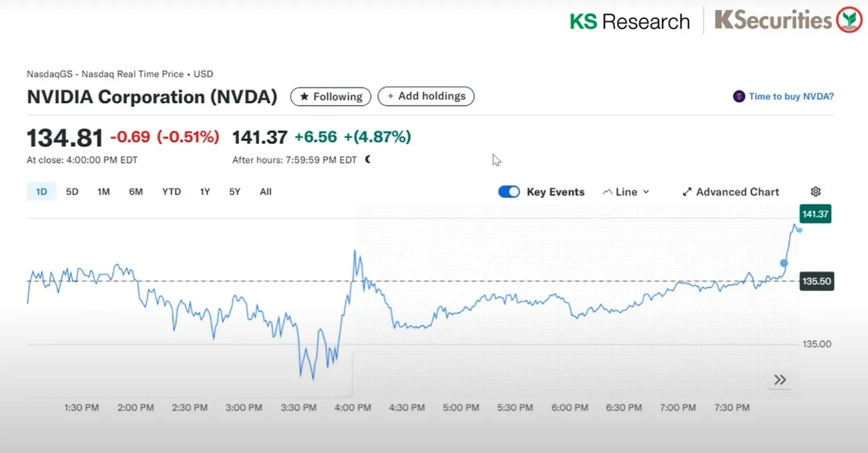Expand the right chart panel arrow
This screenshot has width=868, height=453.
point(779,380)
